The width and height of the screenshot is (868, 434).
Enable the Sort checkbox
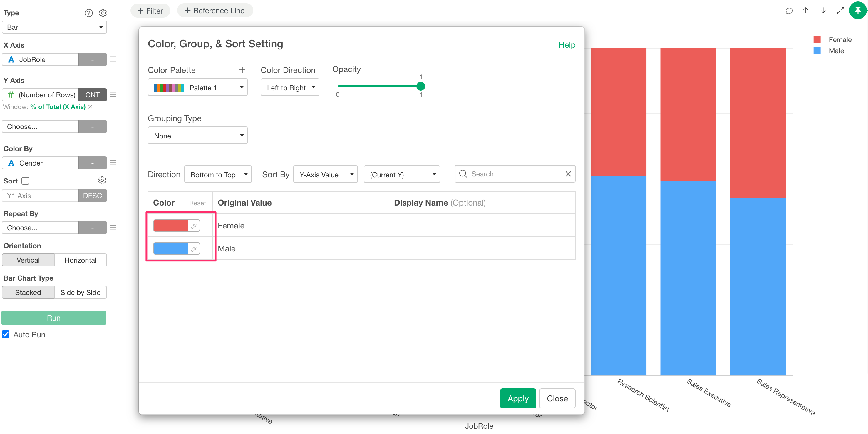[25, 181]
